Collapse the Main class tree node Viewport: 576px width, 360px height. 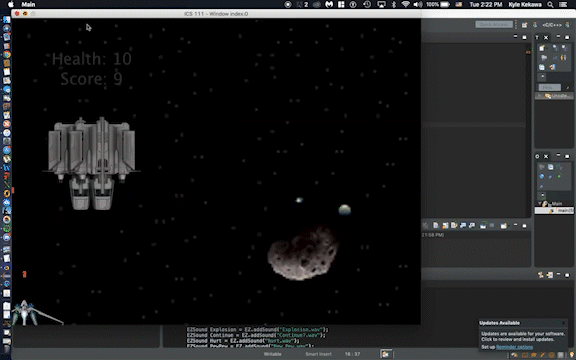(540, 204)
